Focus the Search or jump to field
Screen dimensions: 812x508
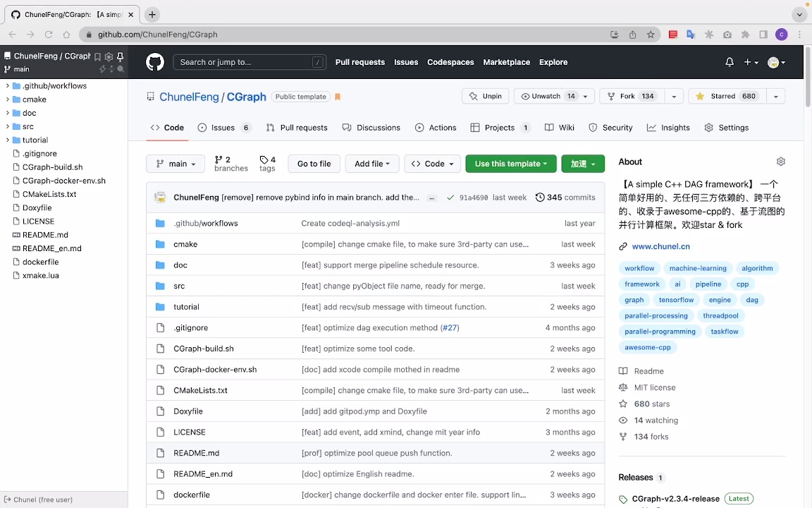243,62
